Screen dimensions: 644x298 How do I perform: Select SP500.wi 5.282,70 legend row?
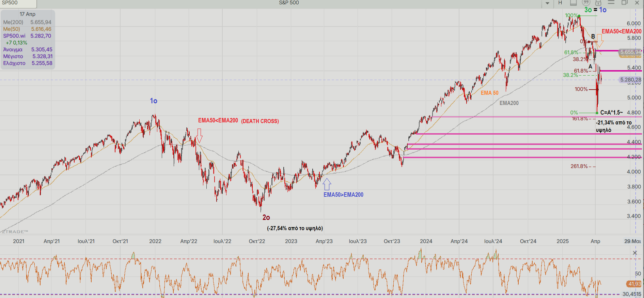[x=27, y=36]
